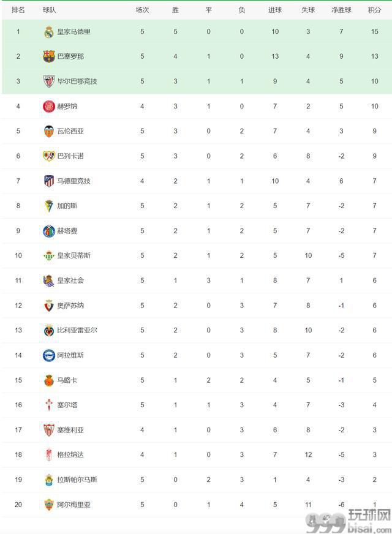Click the Real Madrid crest icon

[x=49, y=32]
